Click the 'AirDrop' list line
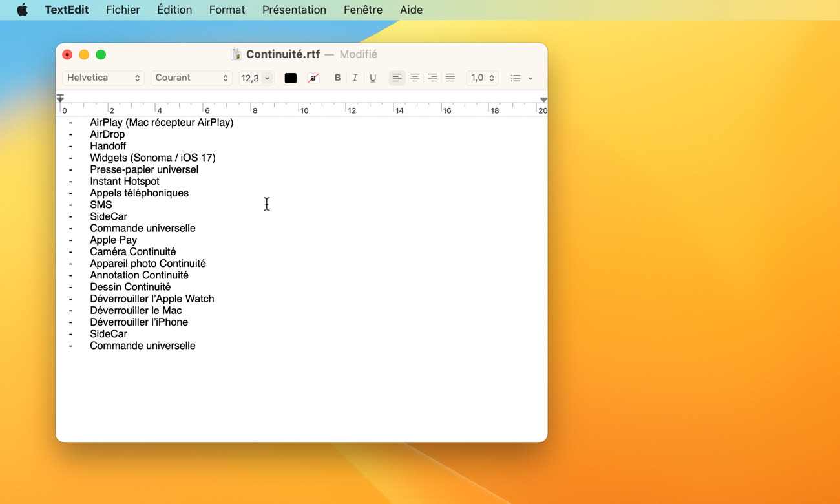The image size is (840, 504). click(x=107, y=134)
